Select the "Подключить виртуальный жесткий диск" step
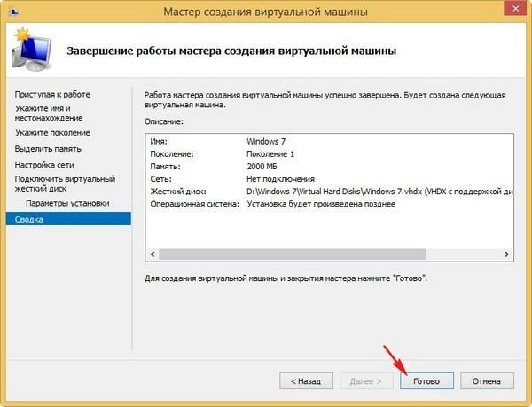 (x=59, y=184)
